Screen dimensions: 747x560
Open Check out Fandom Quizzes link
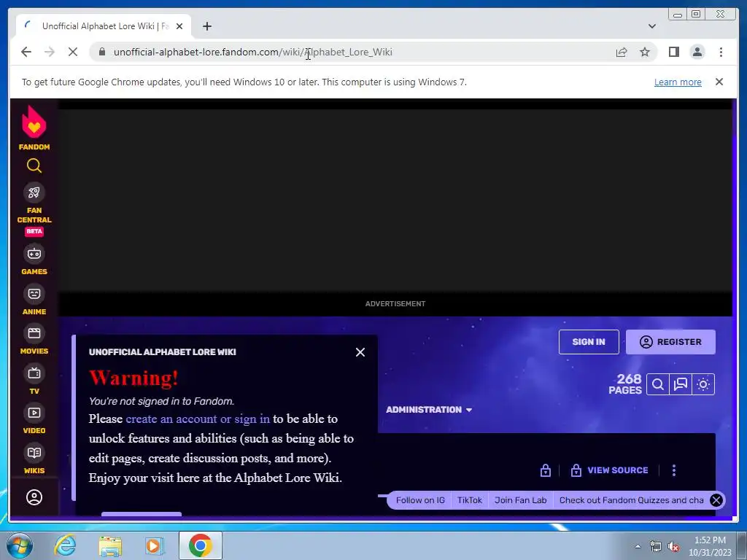pos(631,500)
